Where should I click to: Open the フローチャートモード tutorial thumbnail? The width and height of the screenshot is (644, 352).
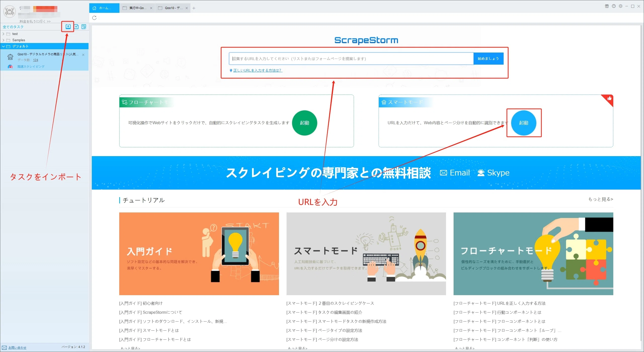coord(533,254)
